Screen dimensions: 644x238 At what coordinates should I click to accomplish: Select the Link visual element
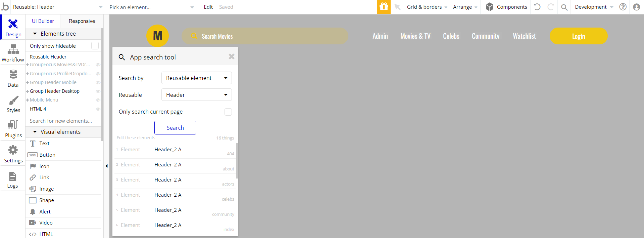[63, 177]
